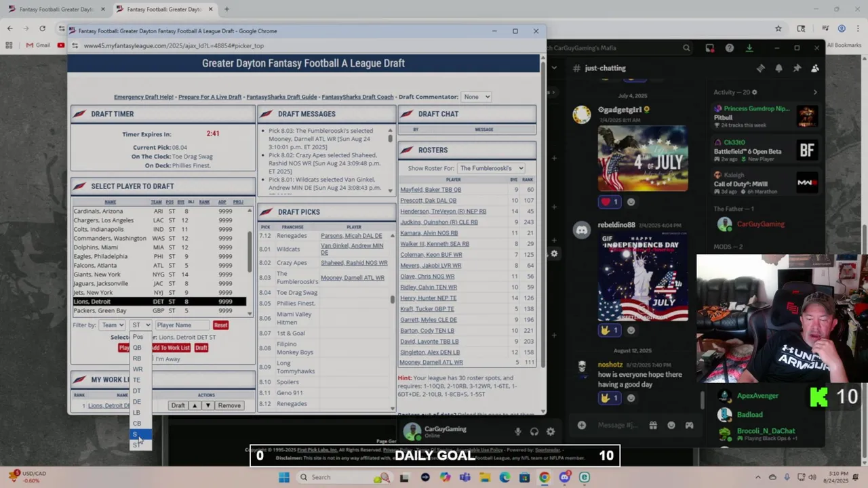Open Parsons, Micah draft pick link
Screen dimensions: 868x488
351,236
